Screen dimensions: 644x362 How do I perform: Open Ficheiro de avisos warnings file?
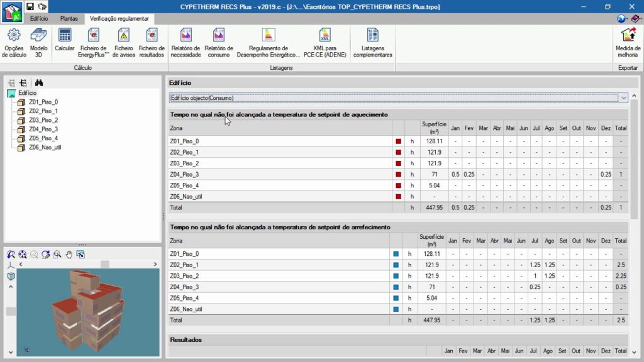tap(124, 41)
